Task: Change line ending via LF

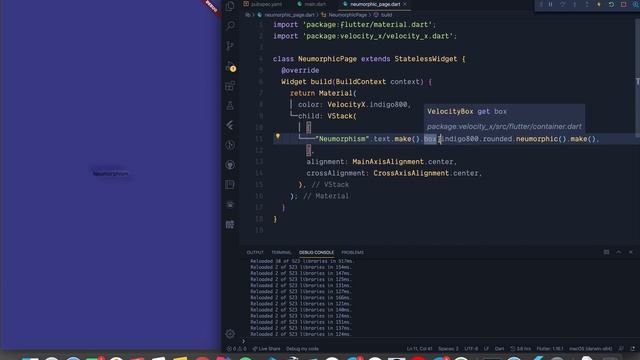Action: (x=486, y=349)
